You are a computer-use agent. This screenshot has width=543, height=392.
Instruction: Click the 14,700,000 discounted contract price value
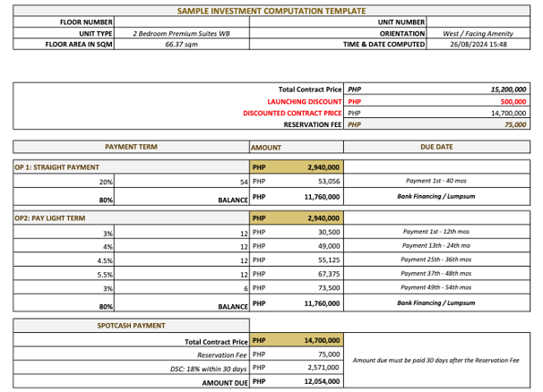[508, 113]
